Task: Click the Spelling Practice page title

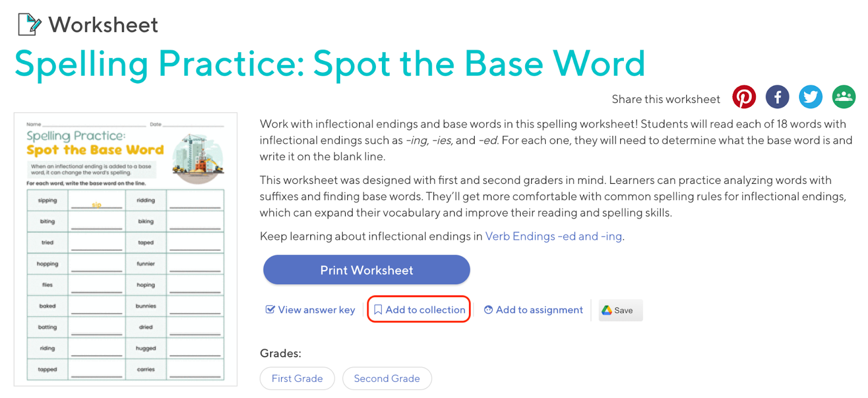Action: [x=330, y=63]
